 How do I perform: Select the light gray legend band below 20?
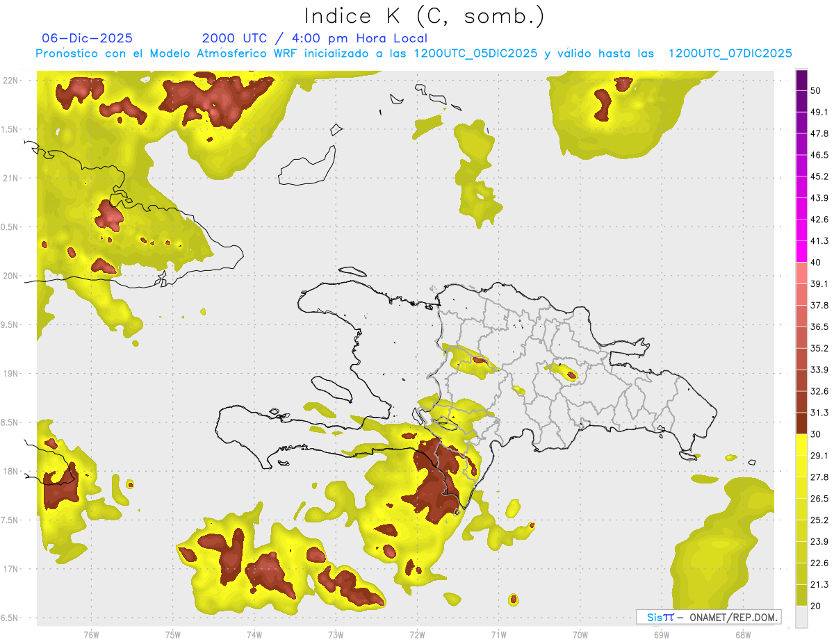click(801, 616)
